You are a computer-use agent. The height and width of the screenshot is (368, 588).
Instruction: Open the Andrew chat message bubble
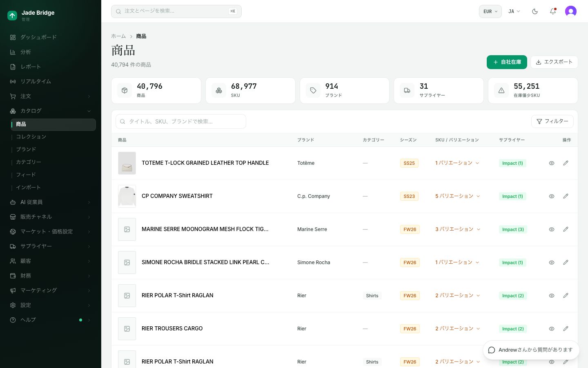pyautogui.click(x=531, y=350)
